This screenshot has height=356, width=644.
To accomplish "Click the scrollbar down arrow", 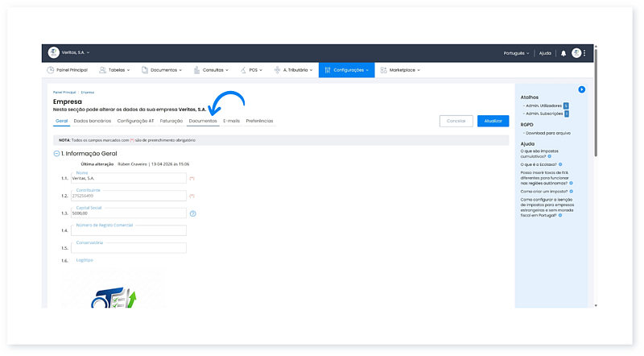I will 596,306.
